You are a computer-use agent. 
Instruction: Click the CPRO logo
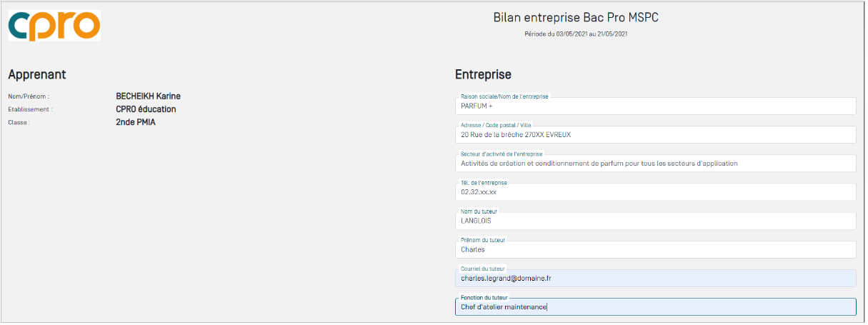(x=54, y=25)
